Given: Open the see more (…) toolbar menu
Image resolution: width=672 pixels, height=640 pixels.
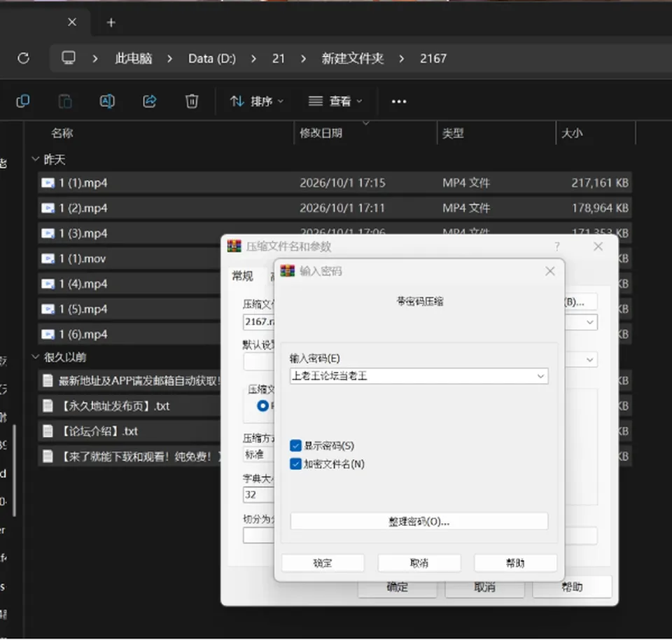Looking at the screenshot, I should (399, 102).
